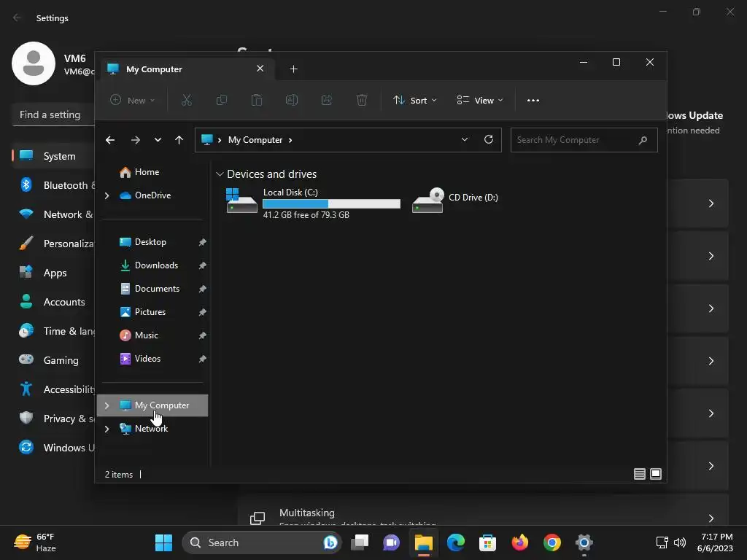
Task: Refresh the My Computer view
Action: (x=488, y=139)
